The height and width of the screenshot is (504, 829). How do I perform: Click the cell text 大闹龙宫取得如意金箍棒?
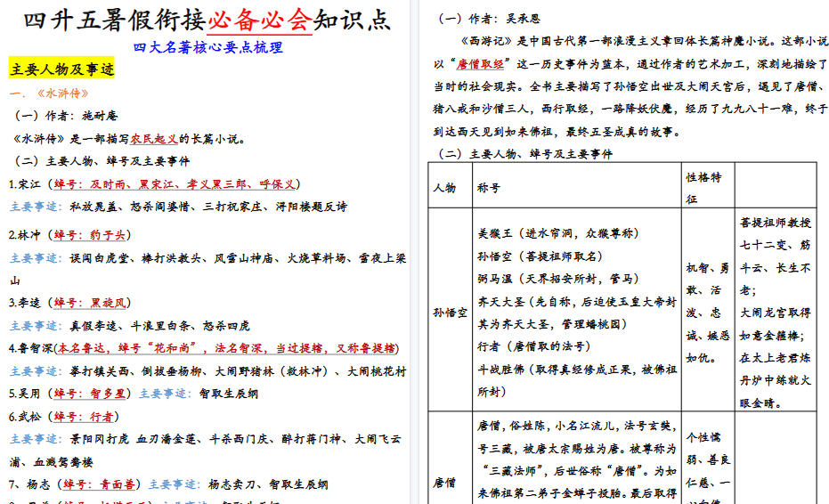(775, 324)
